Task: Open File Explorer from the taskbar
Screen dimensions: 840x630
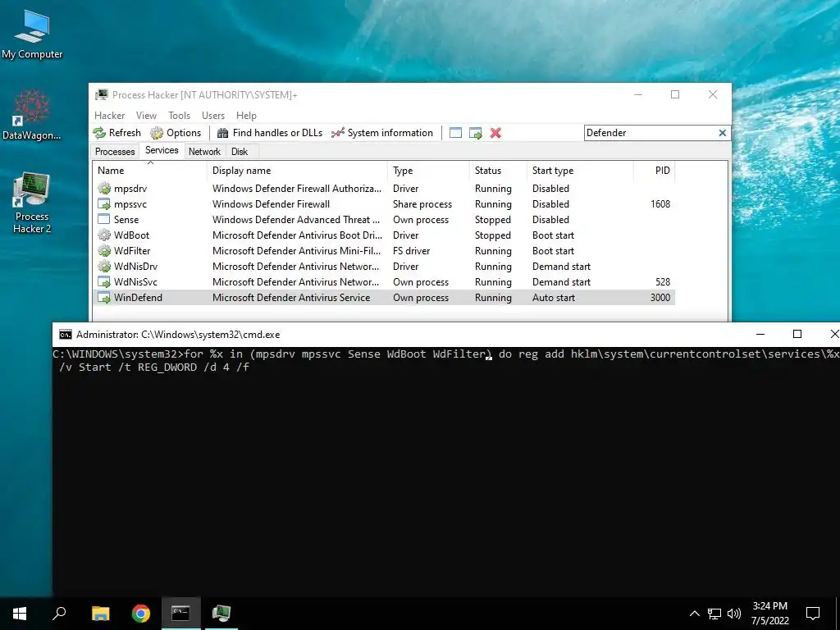Action: coord(101,614)
